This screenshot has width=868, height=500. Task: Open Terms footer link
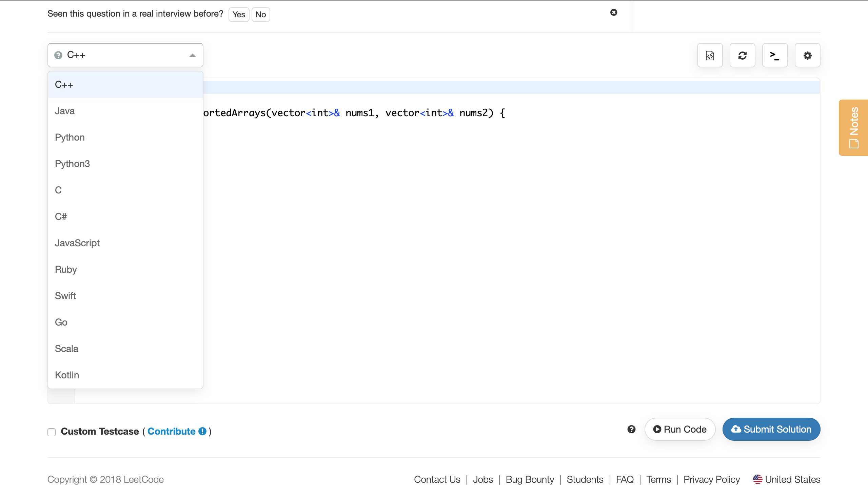point(658,479)
